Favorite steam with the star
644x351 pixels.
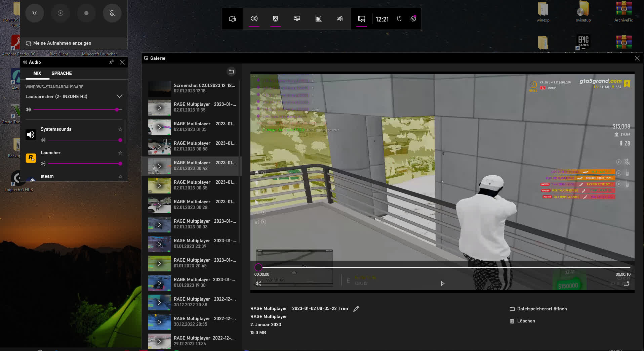(x=120, y=176)
